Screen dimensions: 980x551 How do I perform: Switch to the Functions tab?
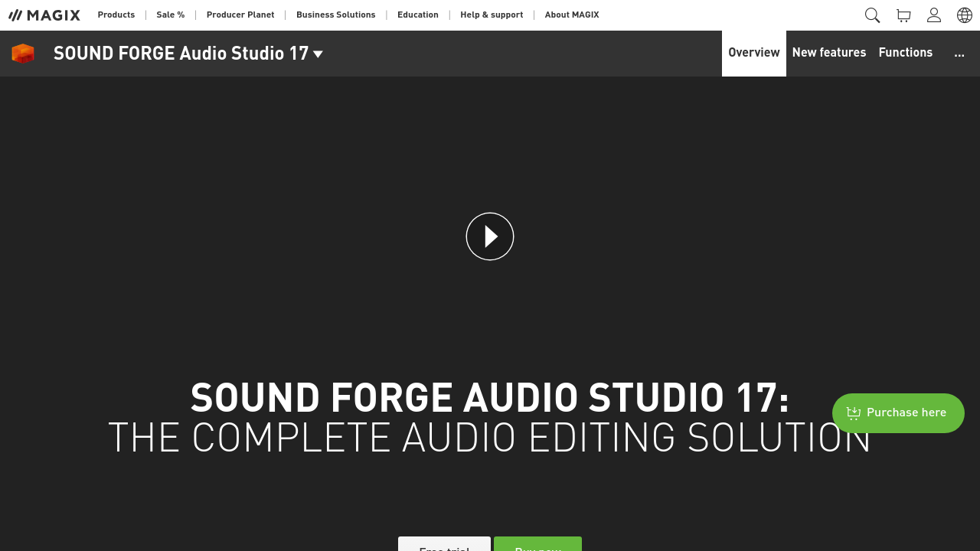906,53
